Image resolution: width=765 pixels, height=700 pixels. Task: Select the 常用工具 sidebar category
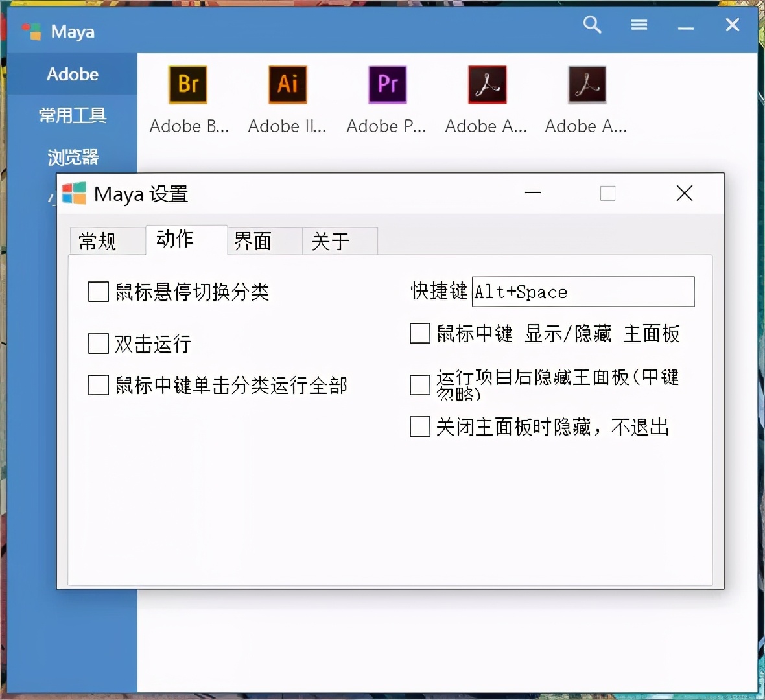[73, 116]
